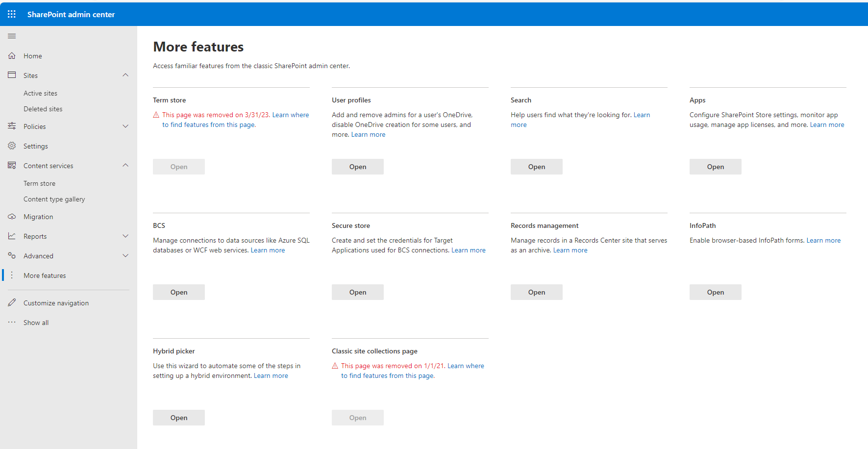Image resolution: width=868 pixels, height=449 pixels.
Task: Click the Customize navigation pencil icon
Action: [x=12, y=302]
